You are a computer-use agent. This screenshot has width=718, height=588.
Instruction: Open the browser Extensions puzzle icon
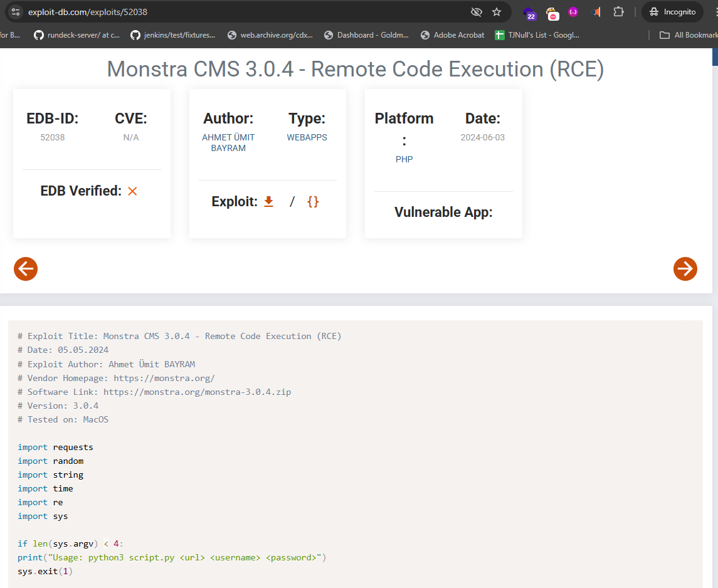tap(618, 12)
